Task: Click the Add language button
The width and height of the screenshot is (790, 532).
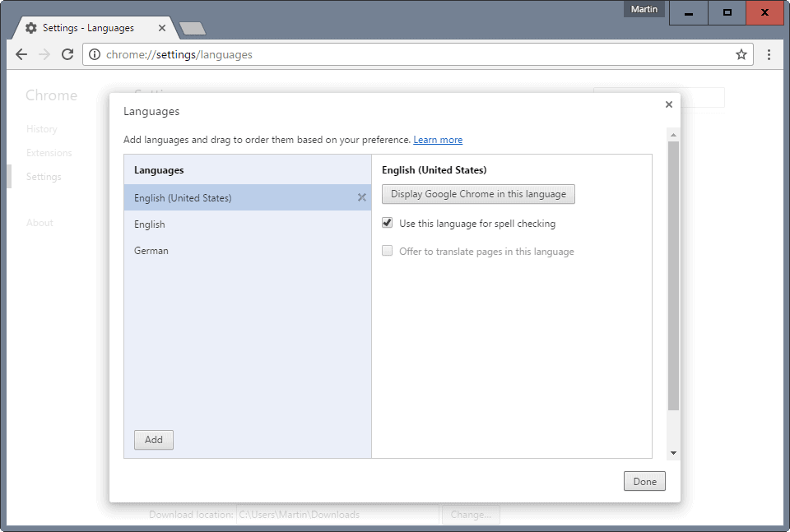Action: click(x=153, y=440)
